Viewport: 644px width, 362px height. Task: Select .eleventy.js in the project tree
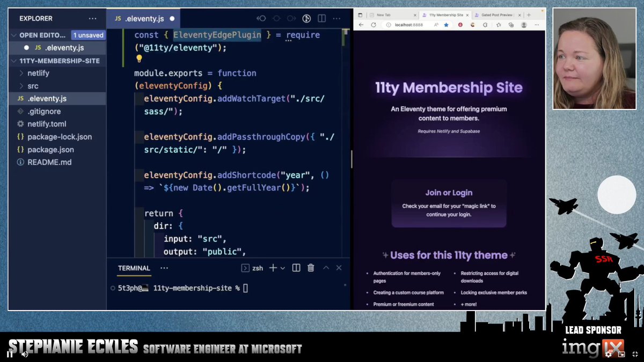(x=57, y=99)
